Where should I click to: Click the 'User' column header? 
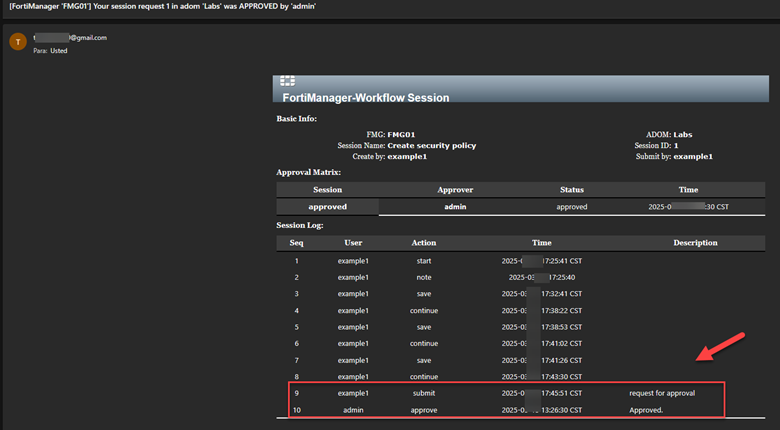[x=353, y=243]
